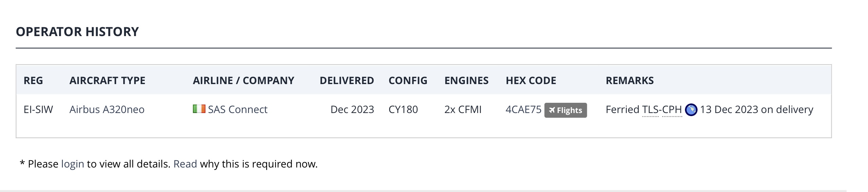Click the AIRCRAFT TYPE column header

107,81
